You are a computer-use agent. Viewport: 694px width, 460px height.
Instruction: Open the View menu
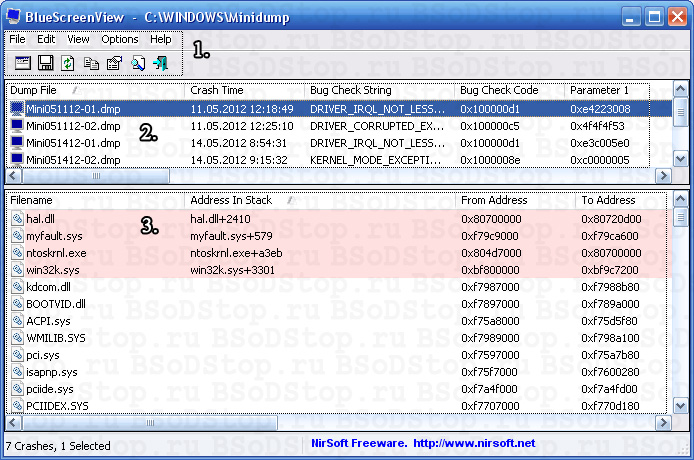(x=78, y=39)
